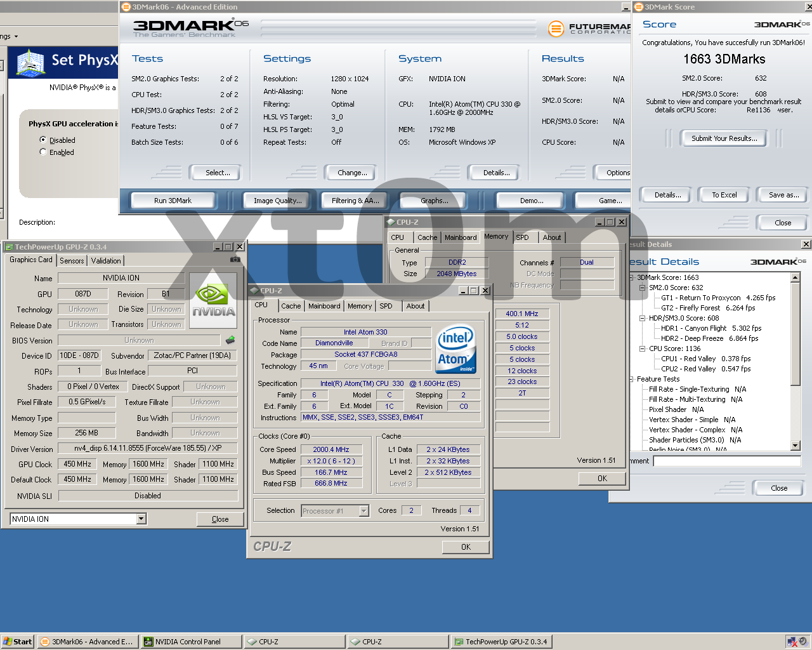Open the Mainboard tab in the front CPU-Z
This screenshot has width=812, height=650.
pyautogui.click(x=324, y=306)
